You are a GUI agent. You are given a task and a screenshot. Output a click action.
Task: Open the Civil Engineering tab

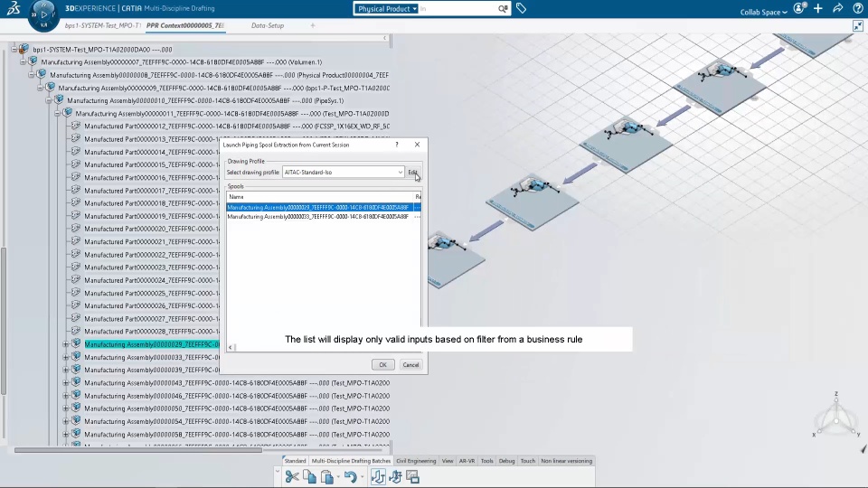point(416,460)
